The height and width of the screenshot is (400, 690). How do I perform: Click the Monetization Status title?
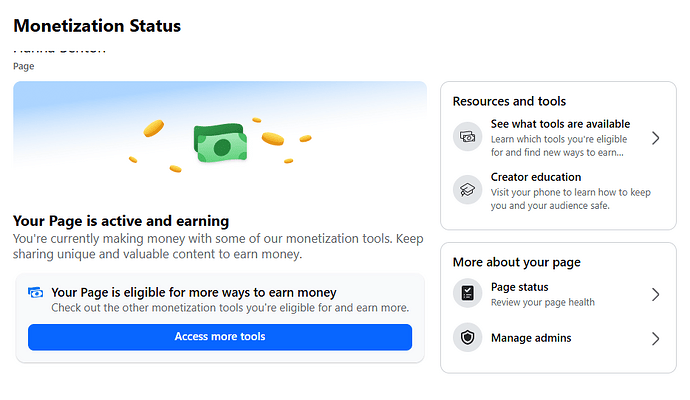tap(97, 26)
